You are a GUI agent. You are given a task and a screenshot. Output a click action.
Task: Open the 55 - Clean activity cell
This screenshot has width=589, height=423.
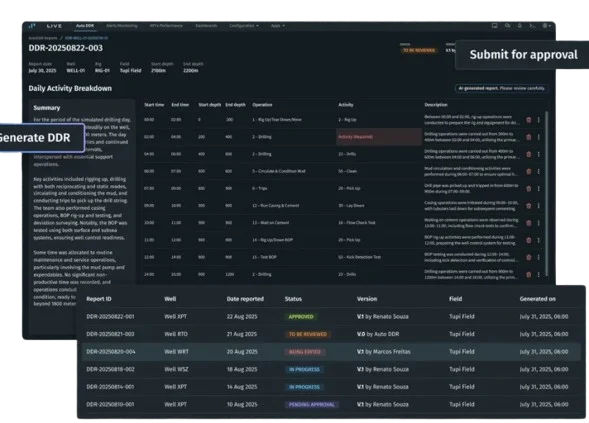pos(348,171)
